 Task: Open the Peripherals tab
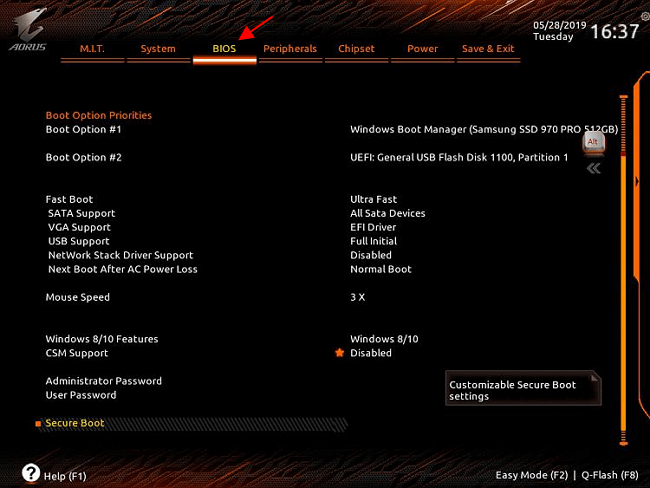tap(290, 49)
